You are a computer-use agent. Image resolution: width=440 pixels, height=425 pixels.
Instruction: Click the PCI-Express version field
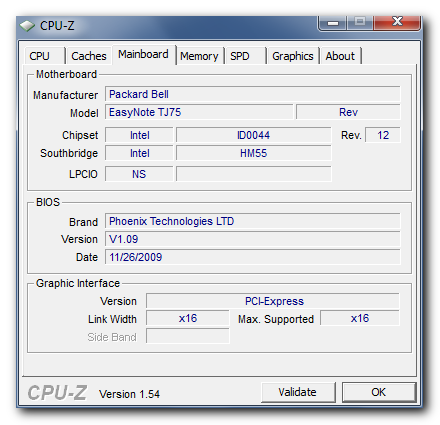tap(273, 301)
